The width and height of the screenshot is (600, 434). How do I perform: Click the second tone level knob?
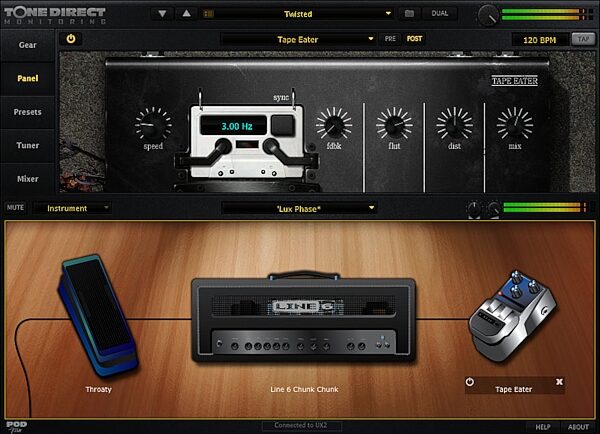[493, 209]
